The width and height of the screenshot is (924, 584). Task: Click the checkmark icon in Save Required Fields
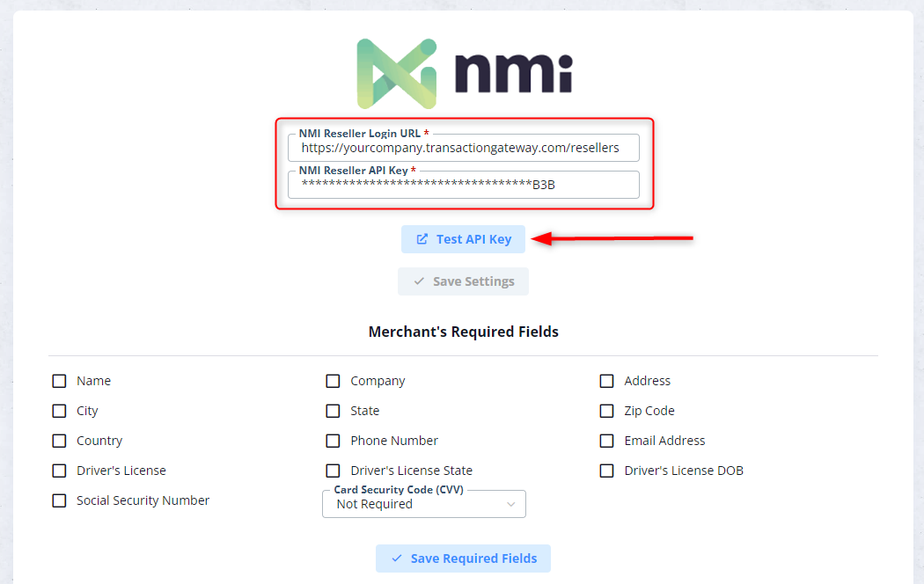[397, 558]
